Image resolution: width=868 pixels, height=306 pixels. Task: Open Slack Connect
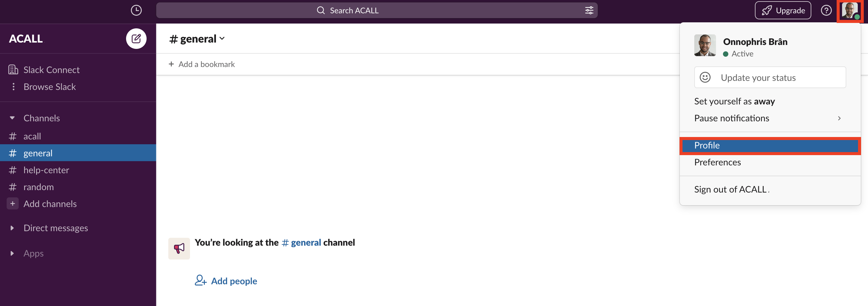pyautogui.click(x=78, y=70)
